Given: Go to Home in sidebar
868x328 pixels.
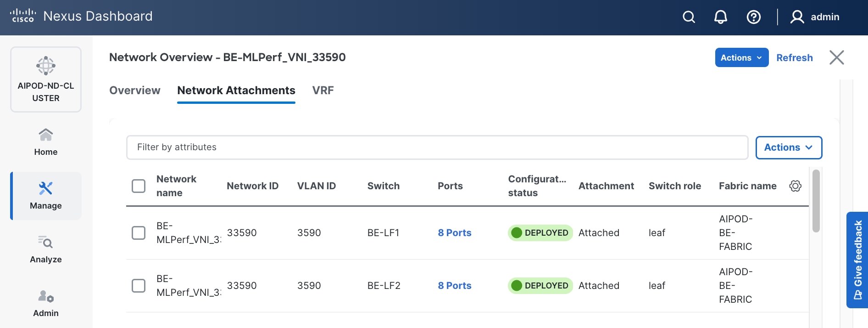Looking at the screenshot, I should click(x=46, y=142).
